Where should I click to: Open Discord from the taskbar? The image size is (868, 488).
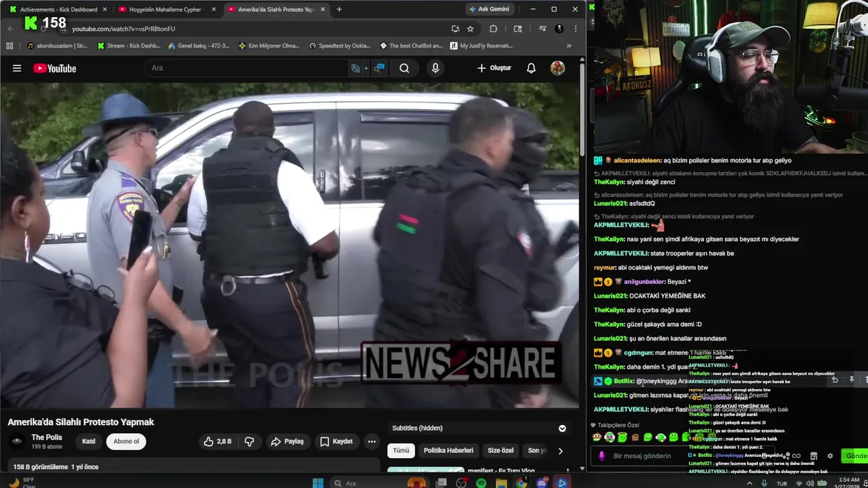tap(541, 483)
